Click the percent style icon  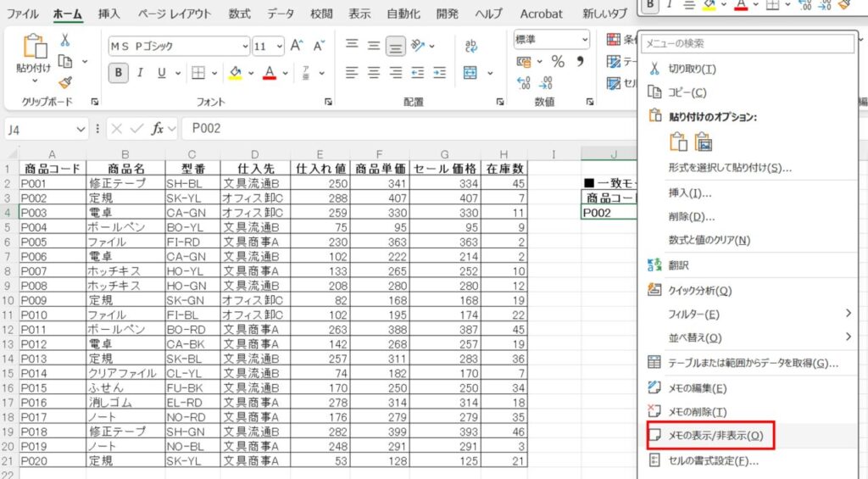click(558, 62)
